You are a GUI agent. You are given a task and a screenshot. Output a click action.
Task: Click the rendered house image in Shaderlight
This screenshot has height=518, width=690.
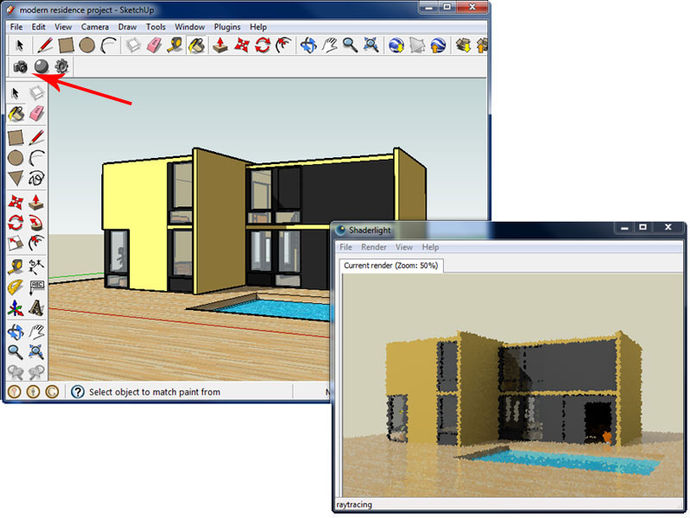pyautogui.click(x=513, y=385)
